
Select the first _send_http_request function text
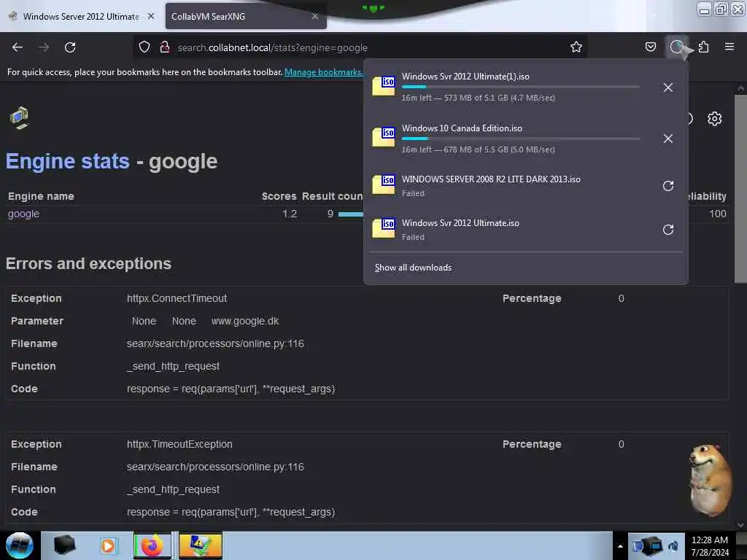(x=173, y=366)
